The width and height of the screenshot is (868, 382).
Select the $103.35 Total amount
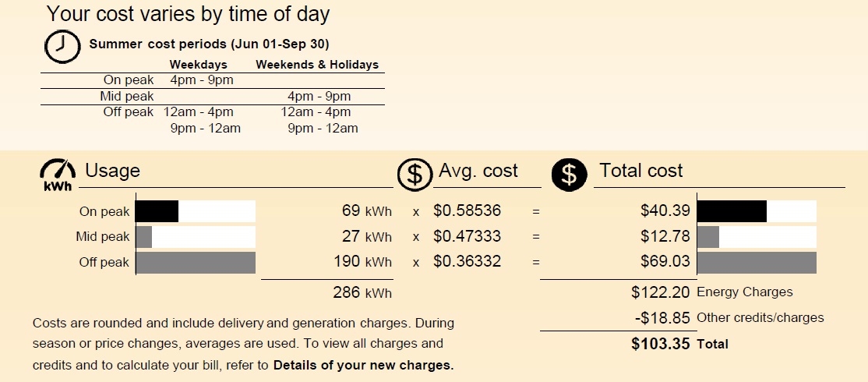661,344
